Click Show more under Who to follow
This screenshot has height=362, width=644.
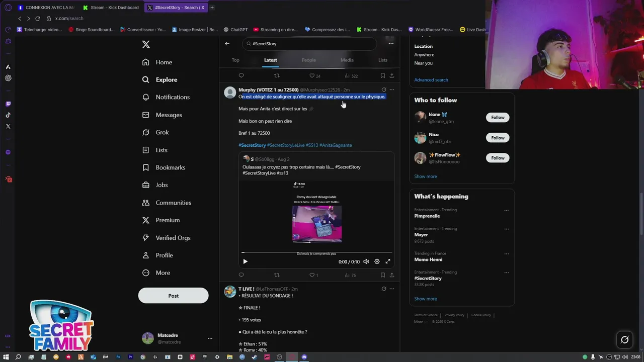(x=426, y=176)
